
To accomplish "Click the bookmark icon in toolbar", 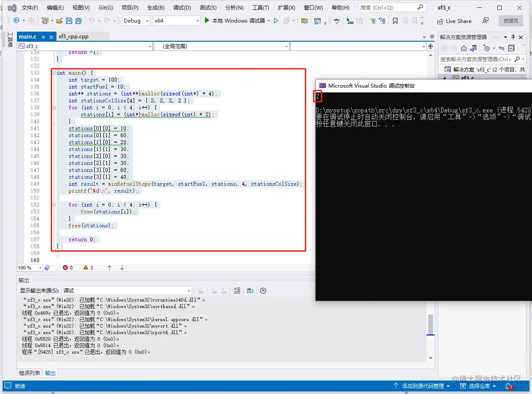I will [395, 20].
